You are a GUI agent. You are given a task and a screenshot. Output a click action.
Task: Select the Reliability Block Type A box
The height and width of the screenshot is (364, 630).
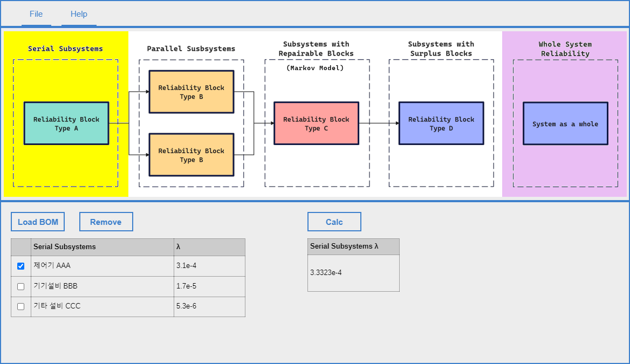(x=66, y=123)
